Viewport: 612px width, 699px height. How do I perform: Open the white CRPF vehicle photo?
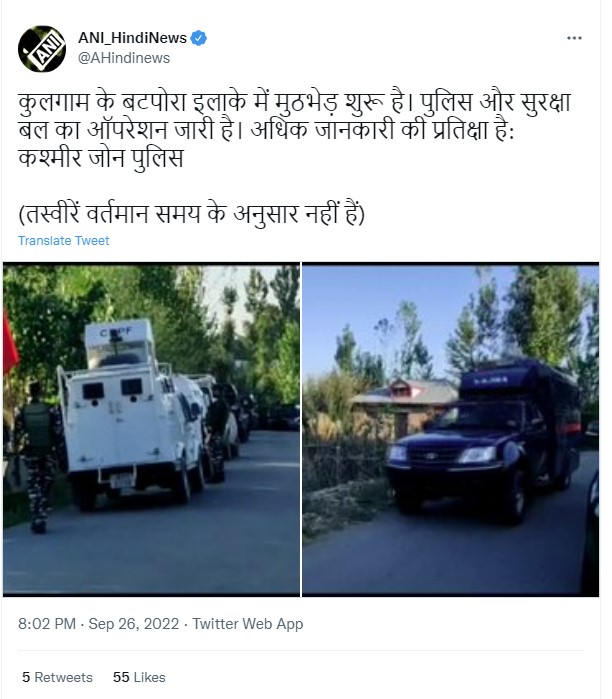[x=151, y=429]
